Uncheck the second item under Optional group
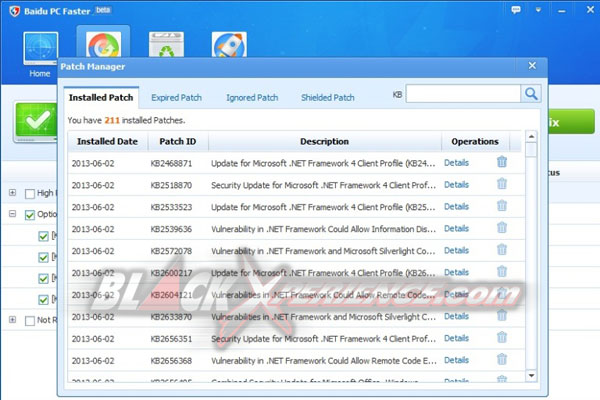This screenshot has width=600, height=400. click(43, 257)
